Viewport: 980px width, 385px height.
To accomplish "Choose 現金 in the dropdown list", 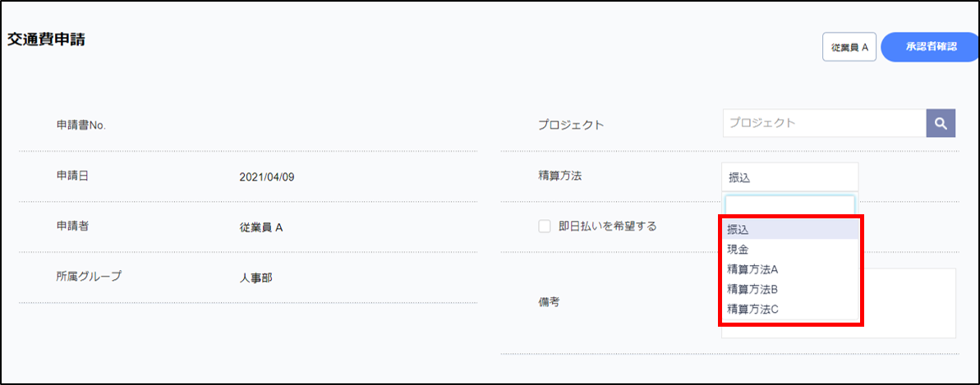I will tap(790, 250).
